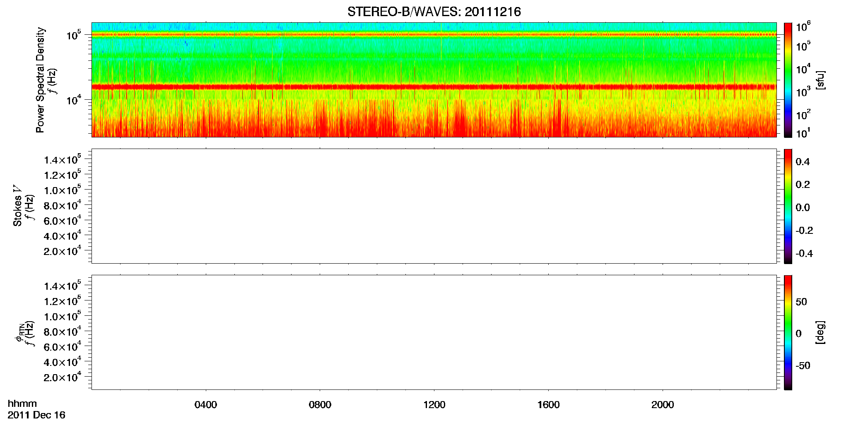Viewport: 868px width, 447px height.
Task: Click the Stokes V color bar
Action: (788, 206)
